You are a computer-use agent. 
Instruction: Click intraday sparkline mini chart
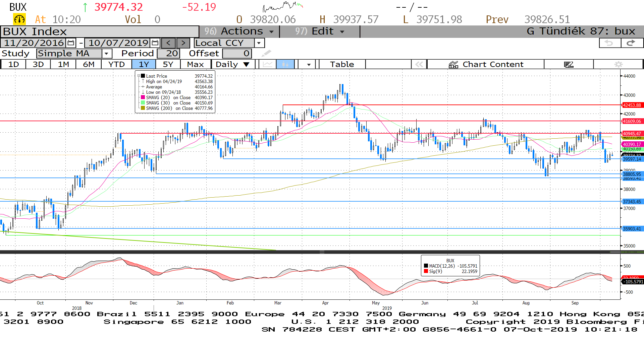[283, 7]
